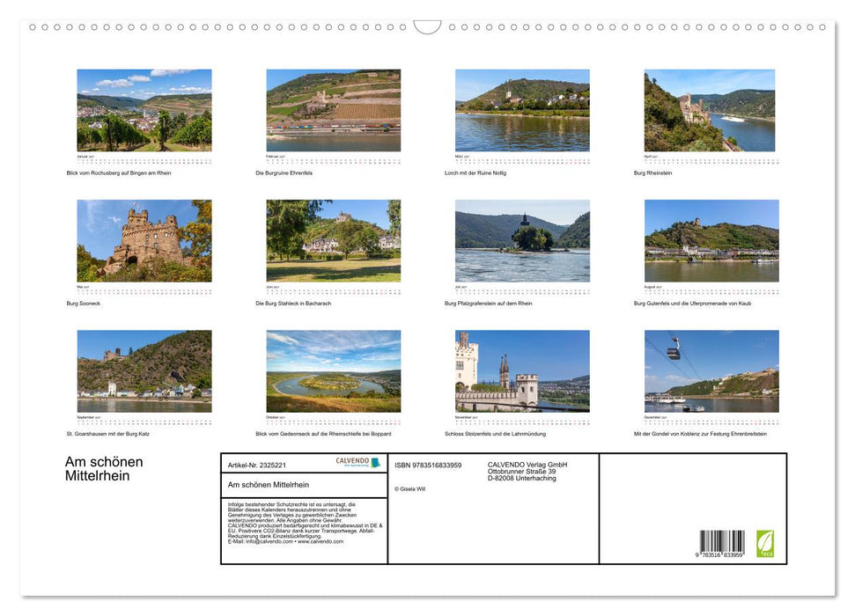Click the Burg Pfalzgrafenstein island photo
Screen dimensions: 855x616
(522, 240)
